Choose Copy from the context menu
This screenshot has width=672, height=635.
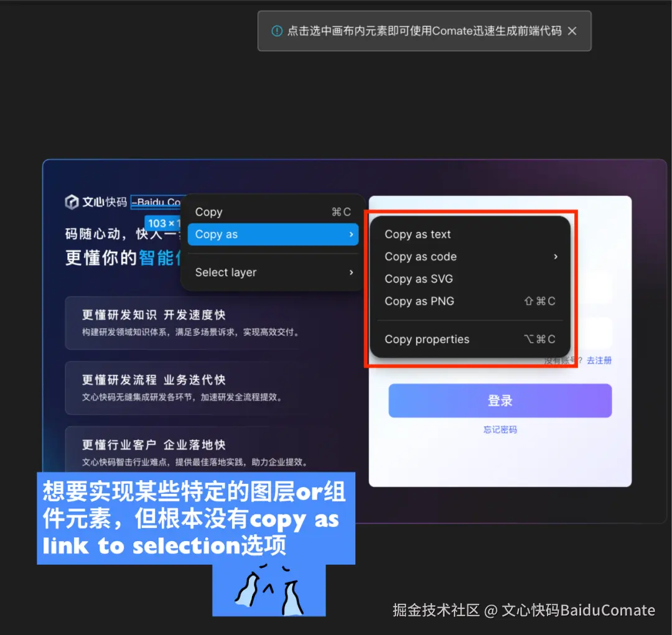(273, 211)
